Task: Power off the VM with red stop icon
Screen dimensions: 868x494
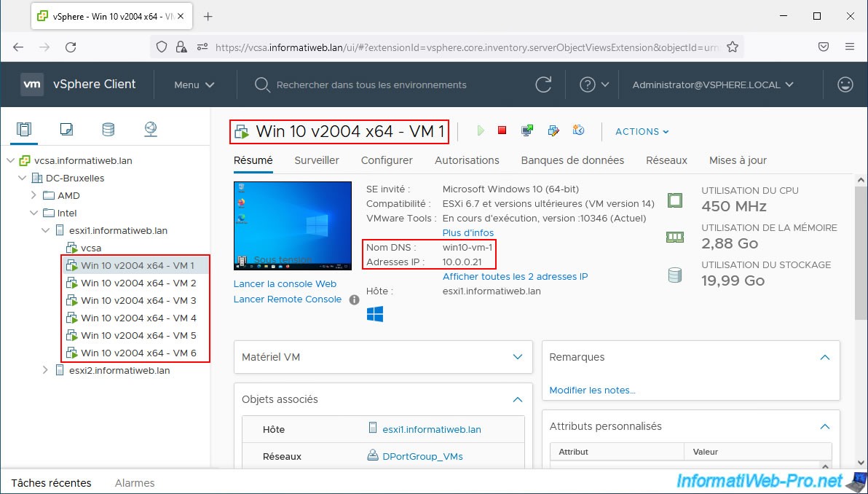Action: 502,130
